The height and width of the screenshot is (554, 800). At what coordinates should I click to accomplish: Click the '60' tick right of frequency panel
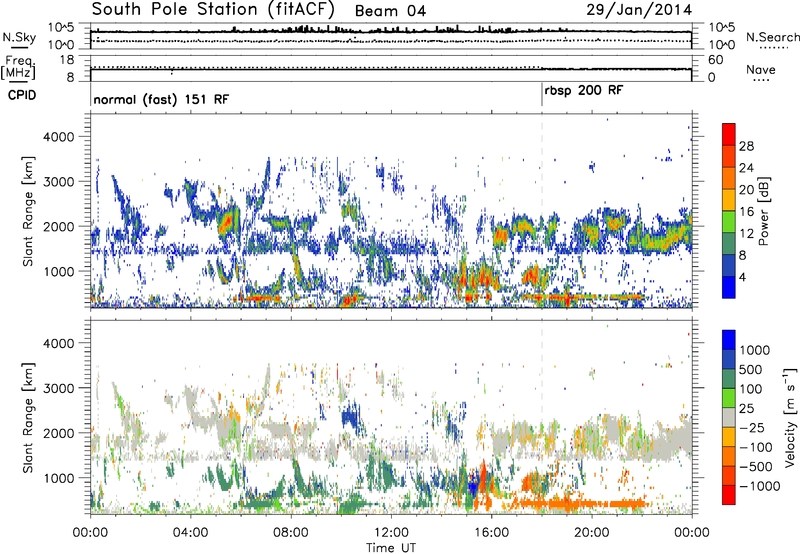tap(715, 60)
